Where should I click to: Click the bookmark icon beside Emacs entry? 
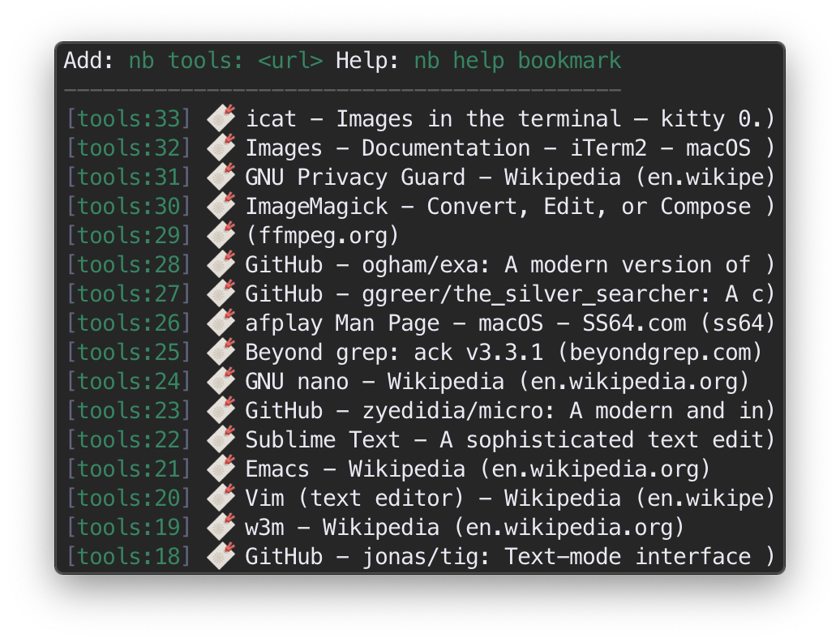pos(221,469)
